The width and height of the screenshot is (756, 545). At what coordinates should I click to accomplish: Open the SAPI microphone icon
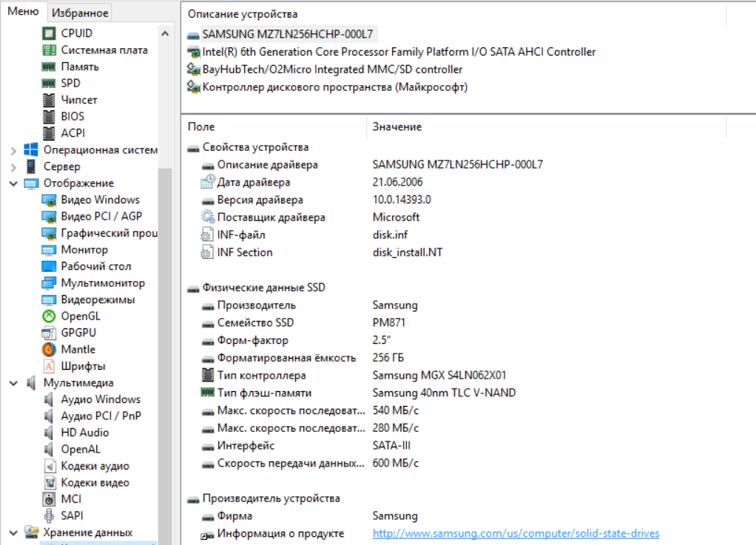click(x=49, y=515)
